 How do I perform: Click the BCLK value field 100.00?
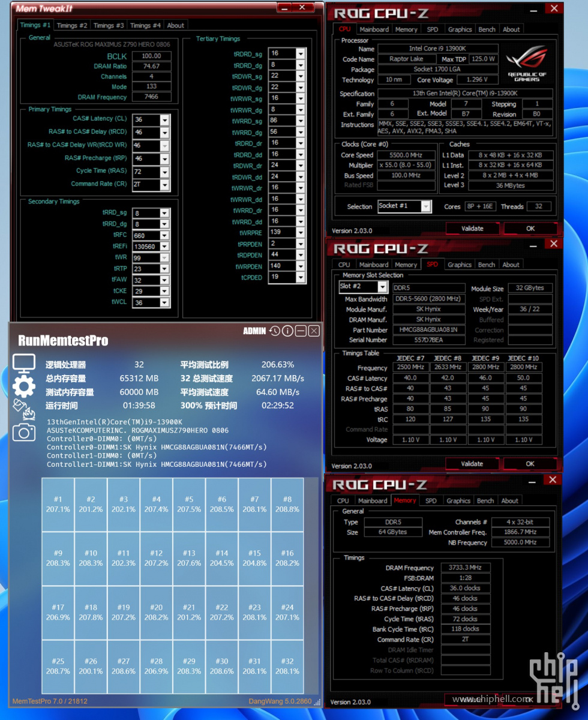tap(152, 56)
